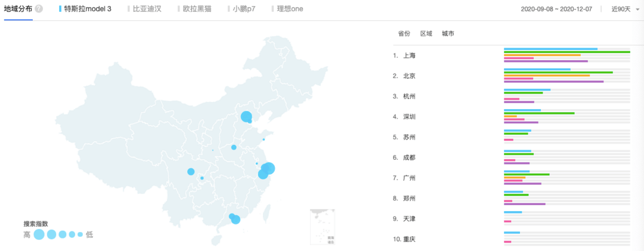
Task: Click the 上海 row label
Action: [x=410, y=55]
